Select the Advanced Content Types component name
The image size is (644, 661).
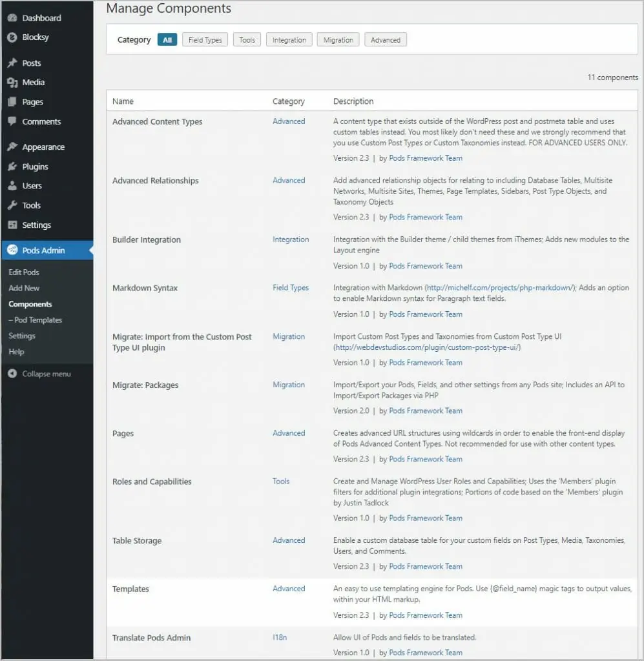tap(158, 121)
